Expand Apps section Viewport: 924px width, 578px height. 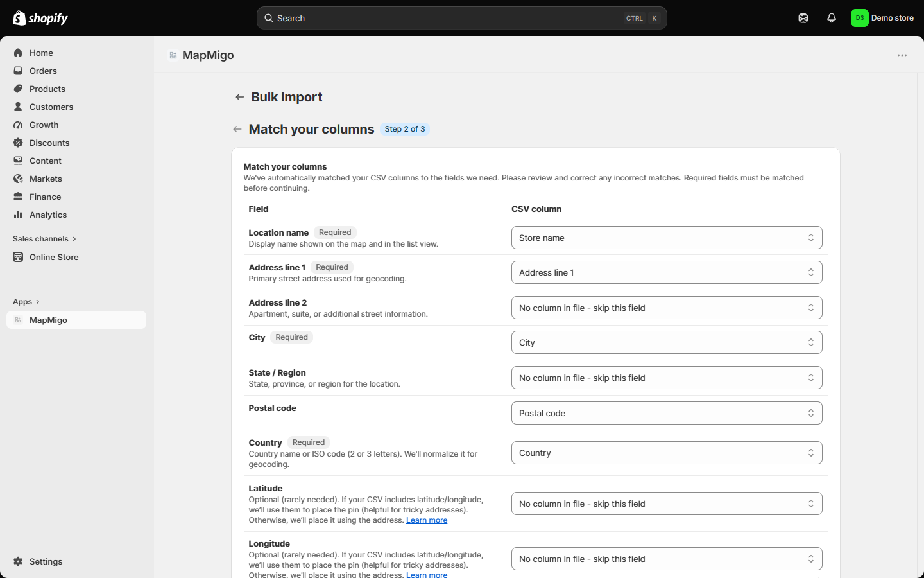(x=26, y=302)
